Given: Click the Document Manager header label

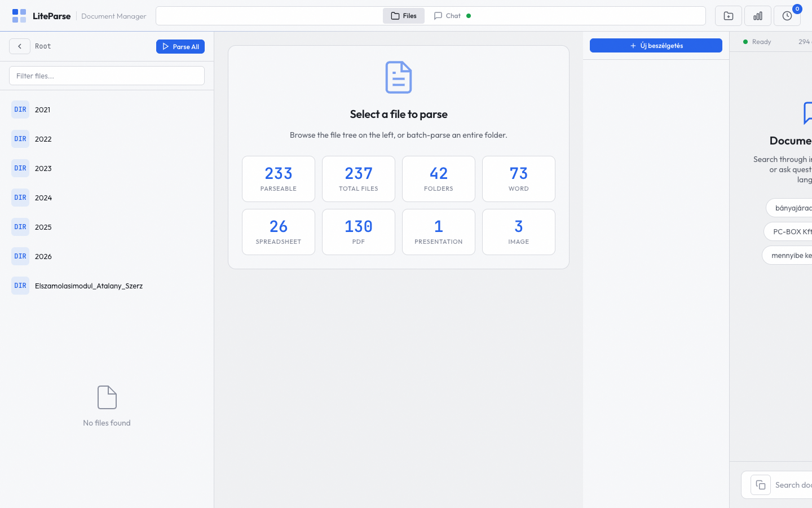Looking at the screenshot, I should pos(113,16).
